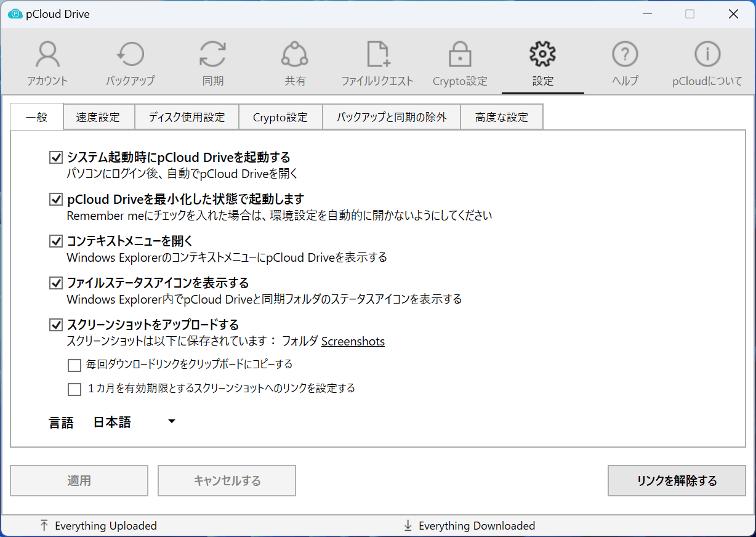Open the バックアップ (Backup) section icon
This screenshot has height=537, width=756.
(x=130, y=55)
